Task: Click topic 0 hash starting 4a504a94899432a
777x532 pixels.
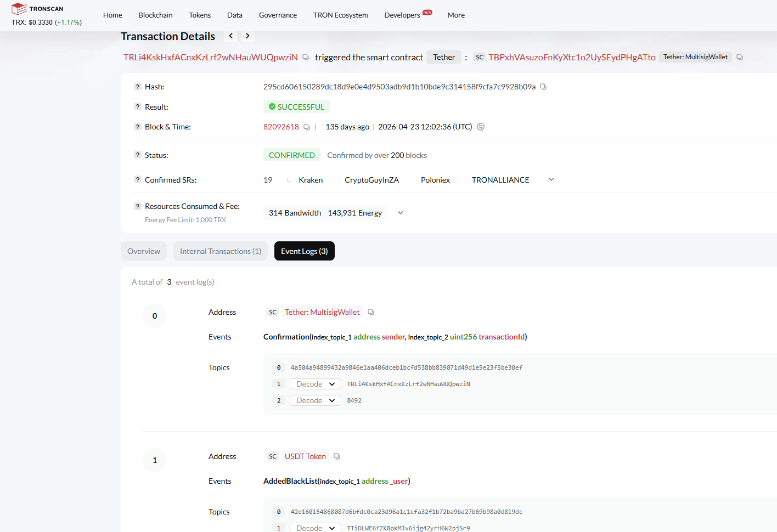Action: [x=407, y=367]
